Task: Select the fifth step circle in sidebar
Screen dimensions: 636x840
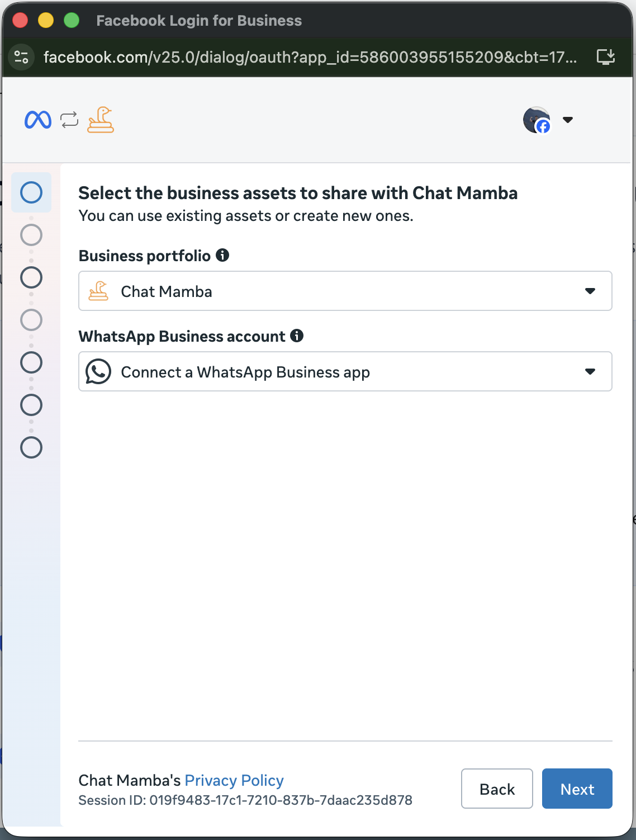Action: point(31,362)
